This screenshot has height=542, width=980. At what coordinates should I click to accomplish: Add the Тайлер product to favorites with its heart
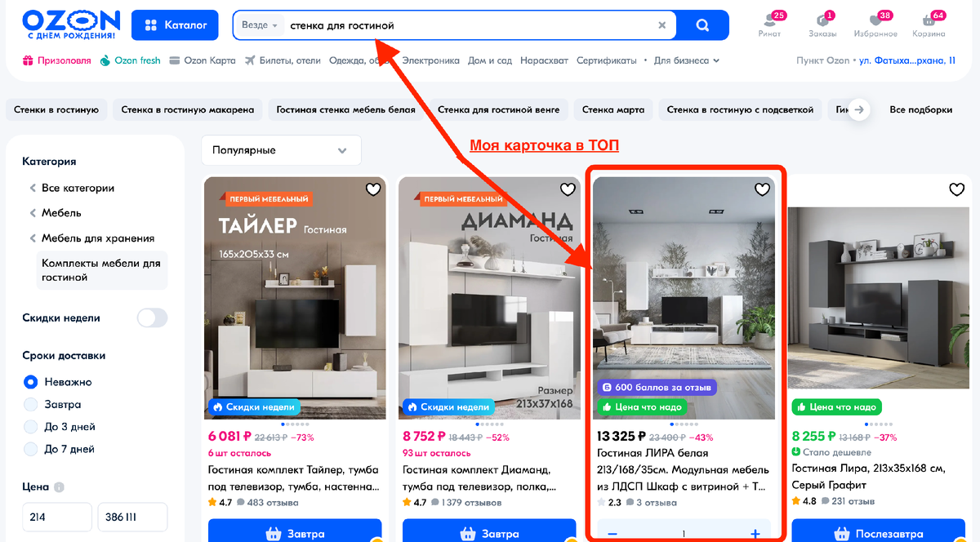[x=372, y=189]
